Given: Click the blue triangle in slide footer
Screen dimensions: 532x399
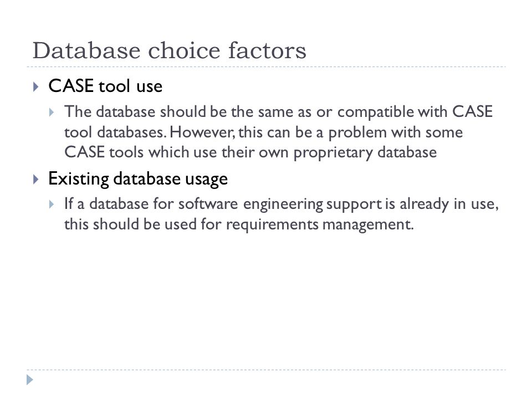Looking at the screenshot, I should click(30, 380).
